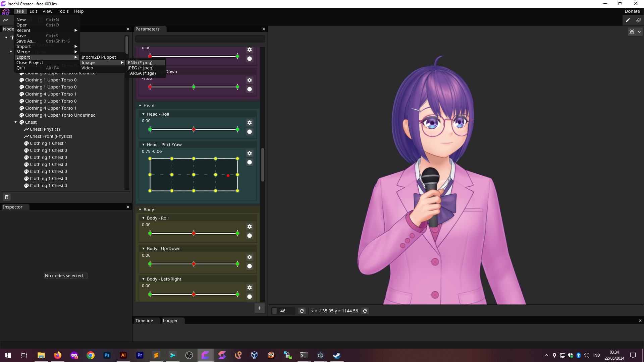Select Clothing 1 Chest 0 node in tree

click(x=48, y=150)
